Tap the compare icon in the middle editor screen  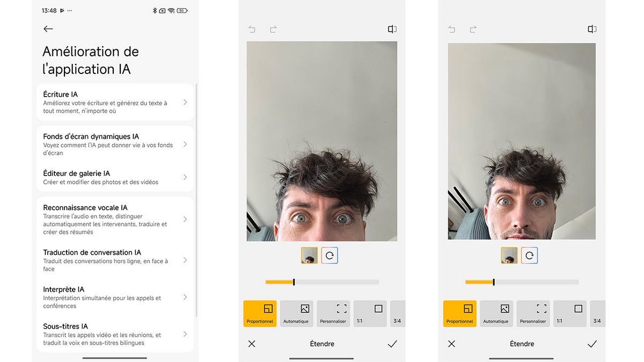(x=392, y=29)
